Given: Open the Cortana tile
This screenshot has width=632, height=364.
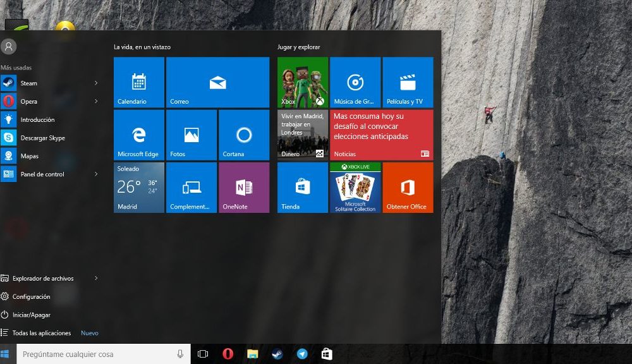Looking at the screenshot, I should (244, 135).
